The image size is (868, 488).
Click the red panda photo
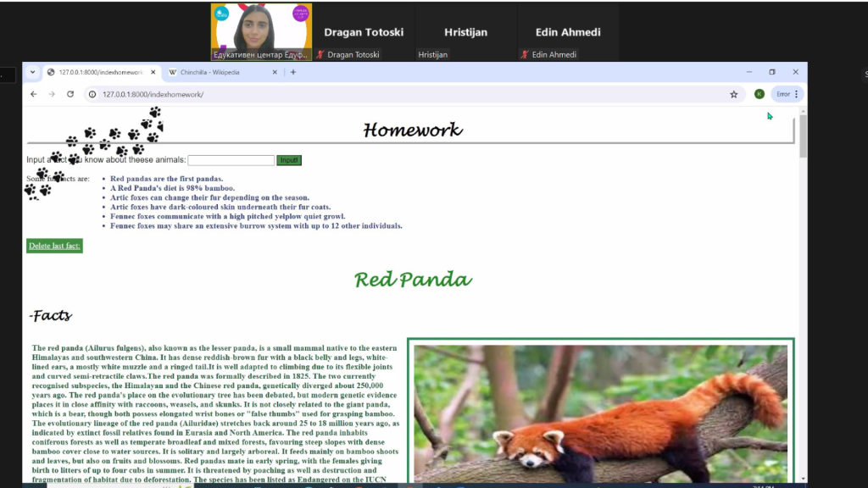pyautogui.click(x=600, y=413)
